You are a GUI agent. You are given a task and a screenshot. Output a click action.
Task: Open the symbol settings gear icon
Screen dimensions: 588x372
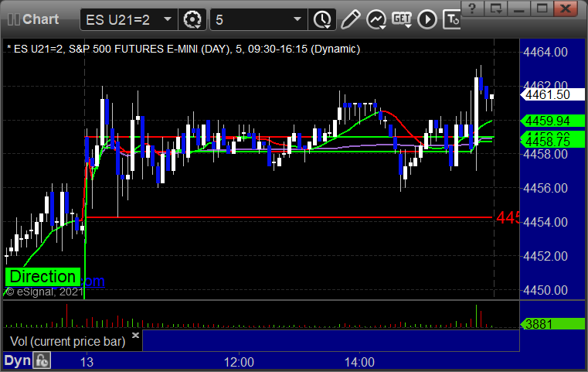point(192,19)
